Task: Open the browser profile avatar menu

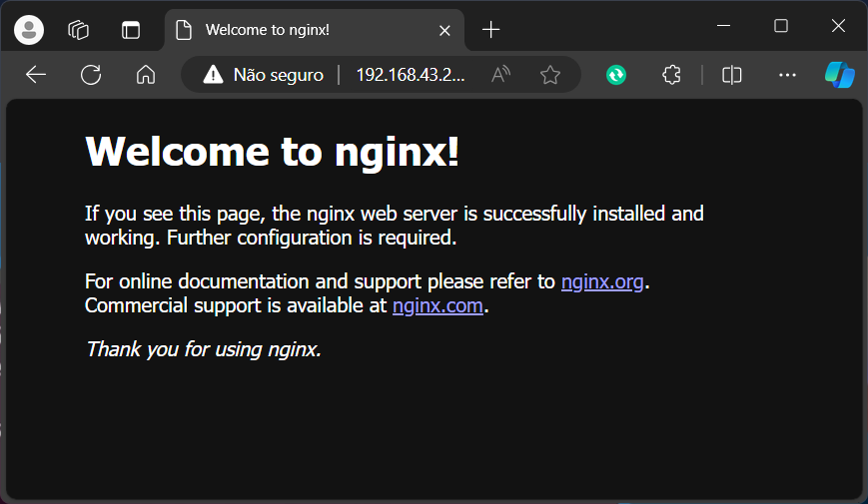Action: click(x=29, y=30)
